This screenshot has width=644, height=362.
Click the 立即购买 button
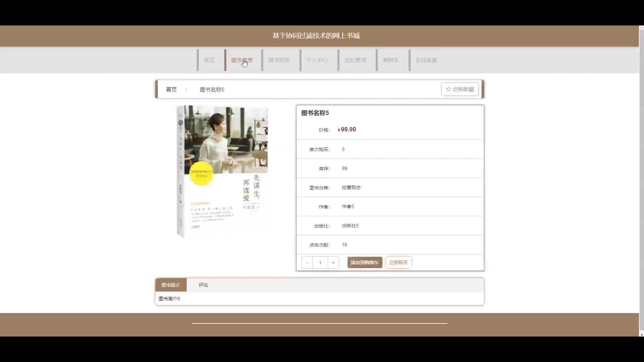pos(398,262)
